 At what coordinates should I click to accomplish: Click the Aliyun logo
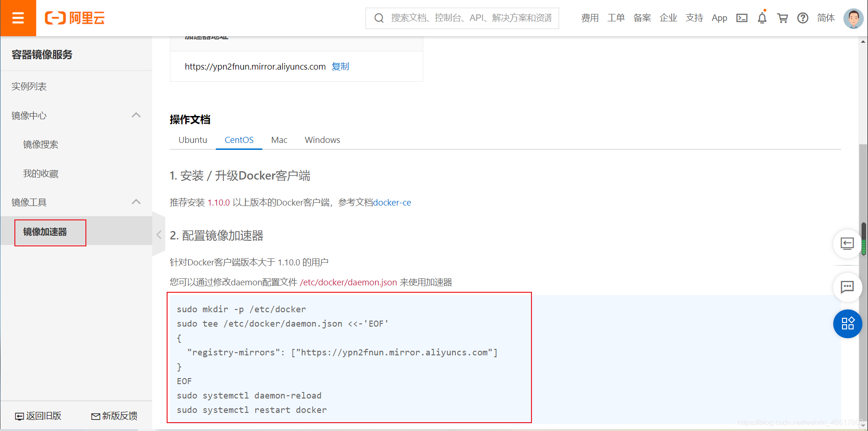[75, 18]
